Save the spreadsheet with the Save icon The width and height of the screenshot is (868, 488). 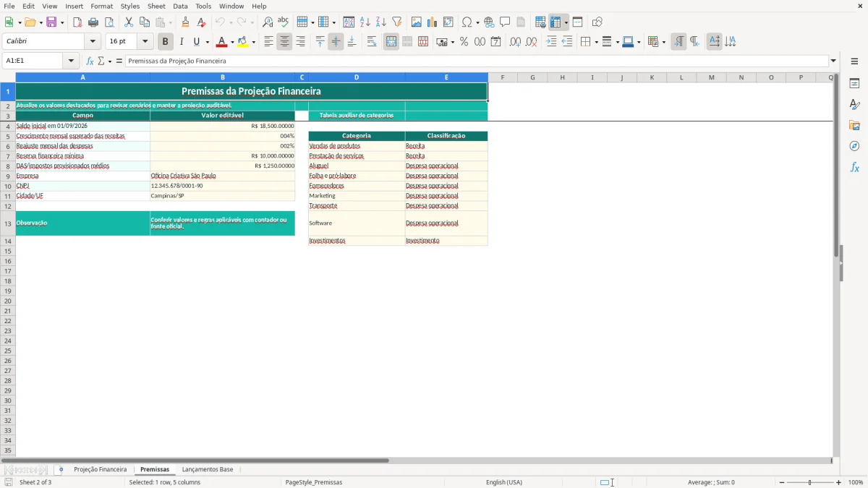pyautogui.click(x=51, y=22)
